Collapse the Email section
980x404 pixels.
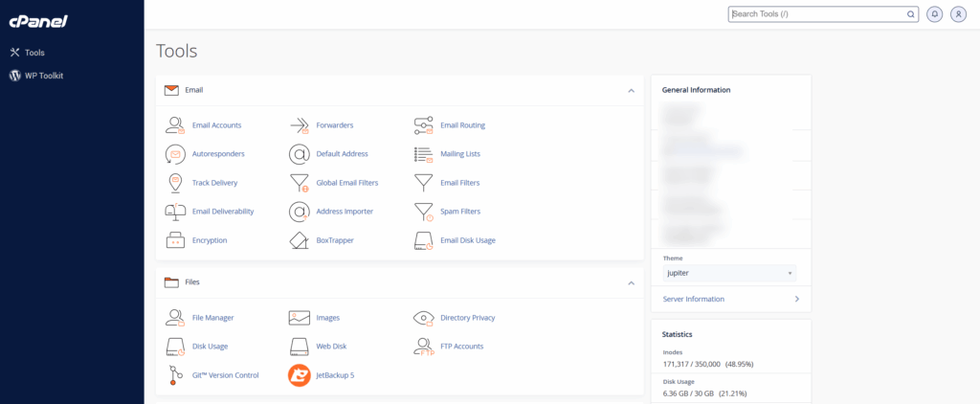(631, 91)
